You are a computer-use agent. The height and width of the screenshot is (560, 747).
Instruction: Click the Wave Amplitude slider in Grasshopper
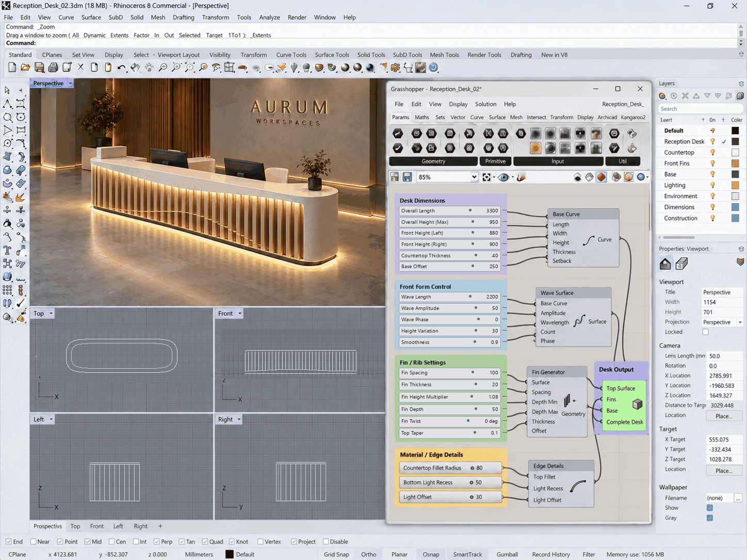[450, 308]
